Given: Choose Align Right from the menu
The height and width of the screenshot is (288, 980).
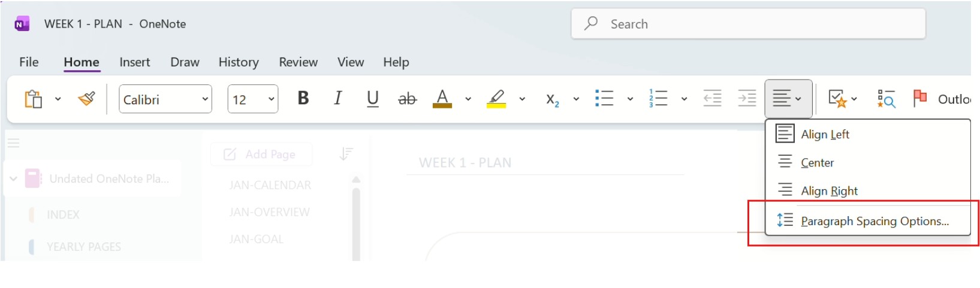Looking at the screenshot, I should tap(829, 191).
